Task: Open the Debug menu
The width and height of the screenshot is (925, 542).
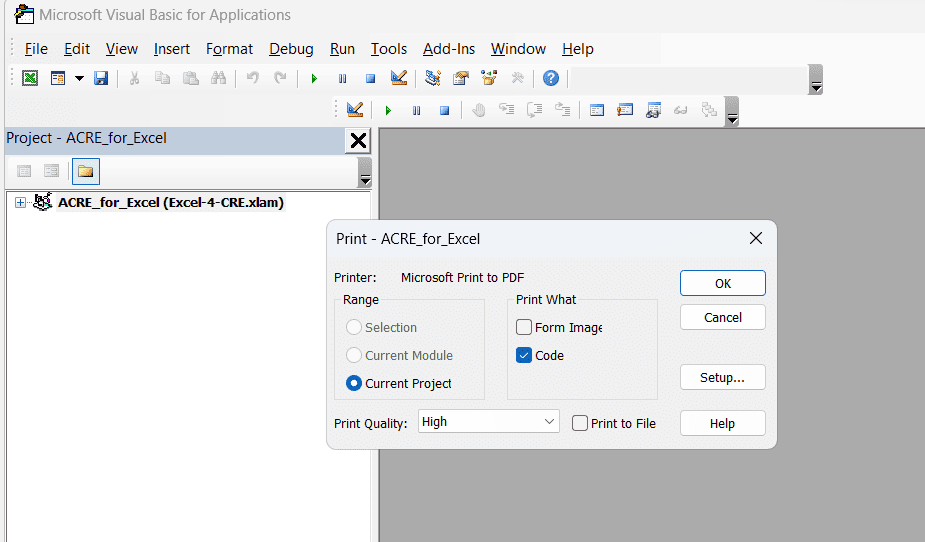Action: pos(291,49)
